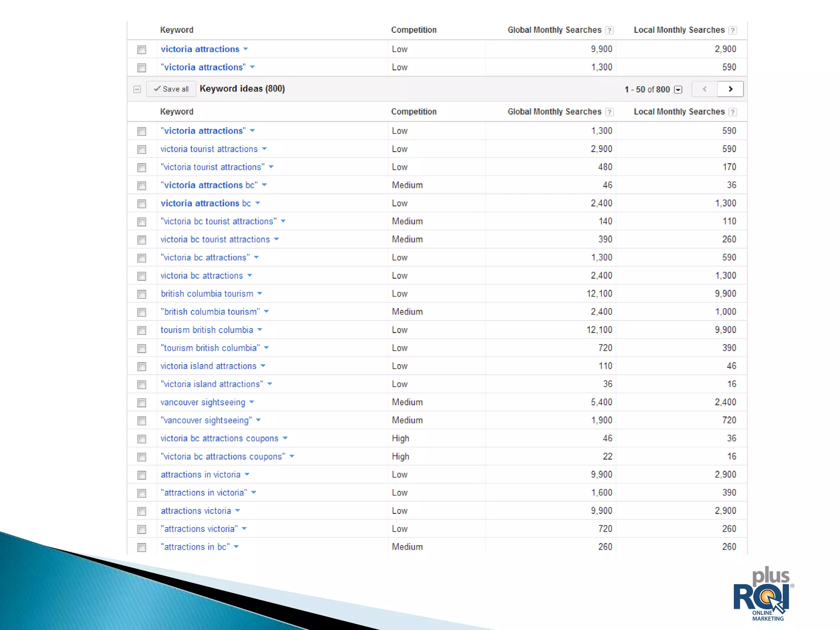
Task: Expand dropdown arrow beside victoria tourist attractions
Action: coord(264,149)
